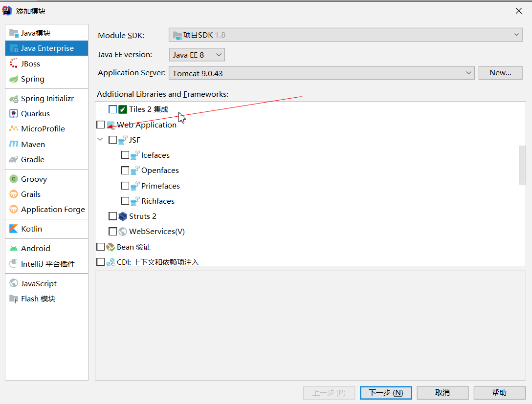Click the Android robot icon
The height and width of the screenshot is (404, 532).
click(x=14, y=249)
